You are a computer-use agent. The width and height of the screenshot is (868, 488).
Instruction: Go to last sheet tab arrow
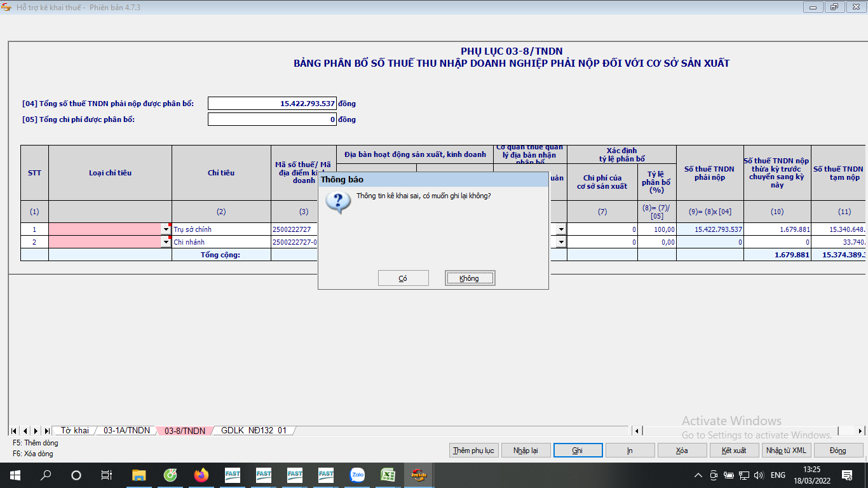(x=47, y=431)
